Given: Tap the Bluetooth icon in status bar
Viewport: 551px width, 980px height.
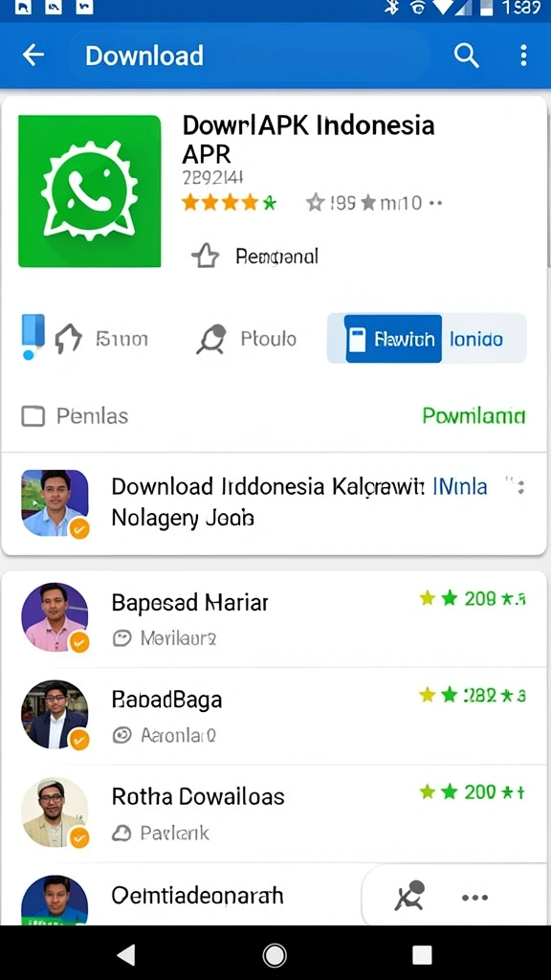Looking at the screenshot, I should click(x=391, y=8).
